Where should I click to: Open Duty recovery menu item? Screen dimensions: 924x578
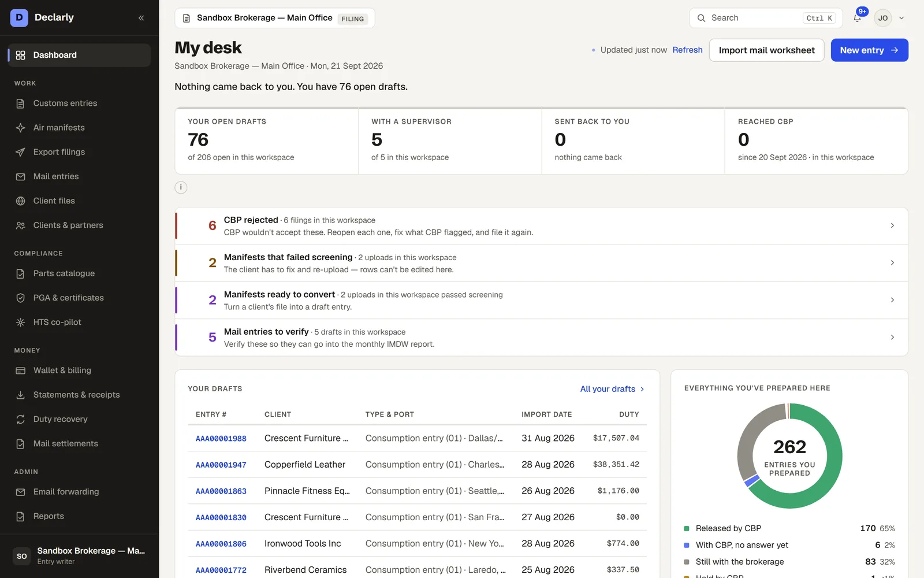click(x=80, y=419)
